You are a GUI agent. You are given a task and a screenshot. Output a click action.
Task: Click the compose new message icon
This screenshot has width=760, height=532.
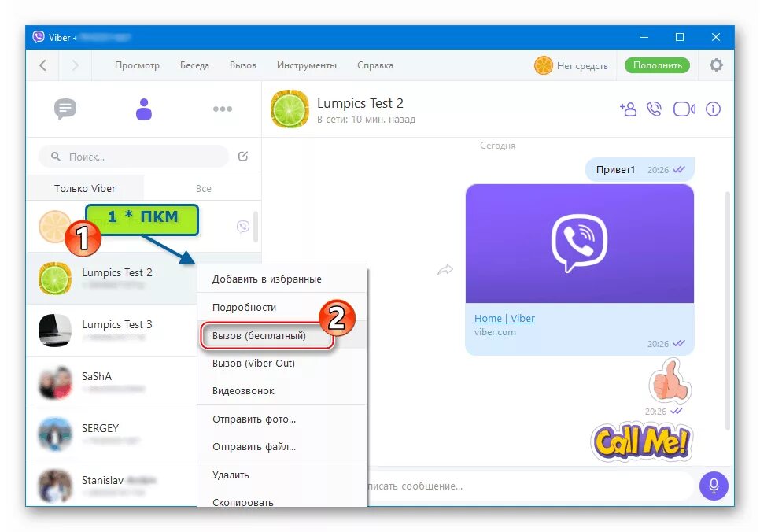tap(243, 156)
